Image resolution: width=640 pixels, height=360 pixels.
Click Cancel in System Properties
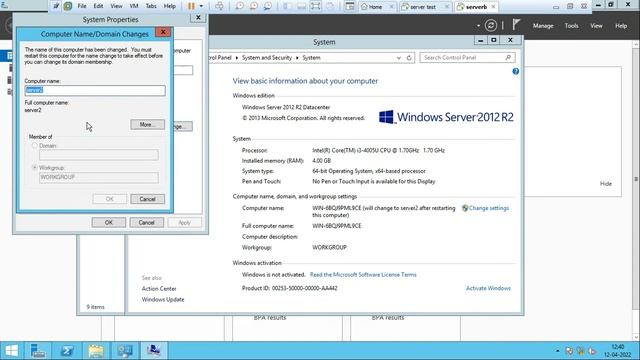146,222
